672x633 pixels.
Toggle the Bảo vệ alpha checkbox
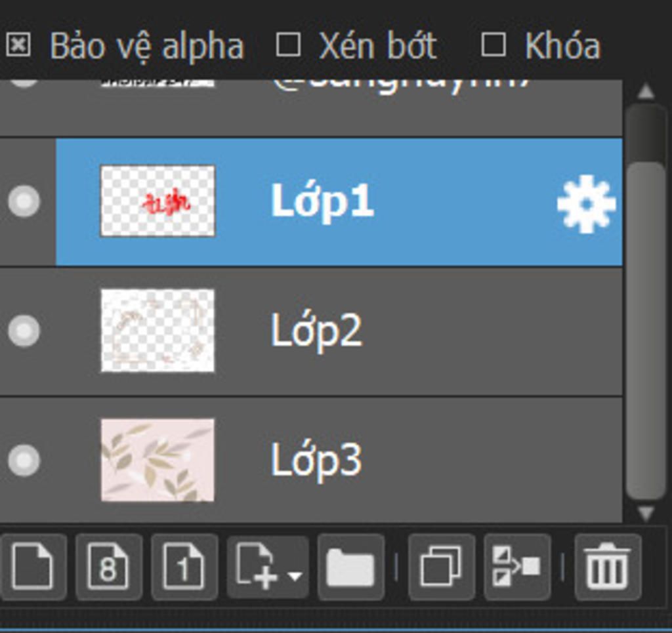click(x=18, y=45)
